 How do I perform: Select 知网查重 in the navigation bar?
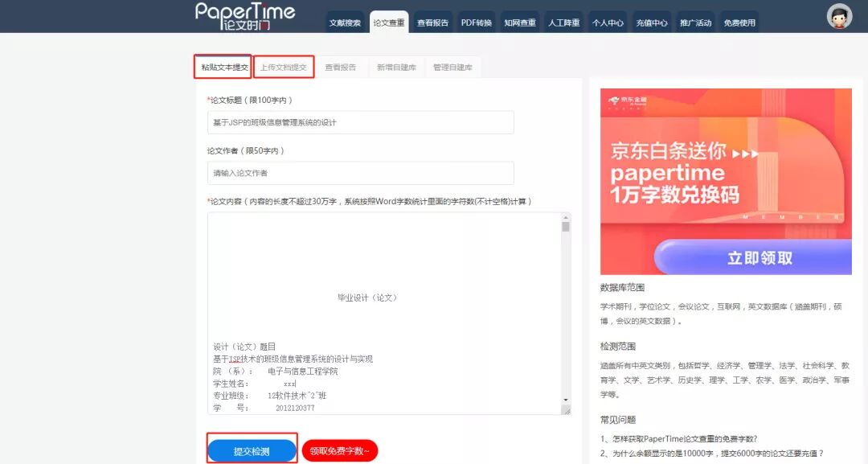(x=520, y=23)
